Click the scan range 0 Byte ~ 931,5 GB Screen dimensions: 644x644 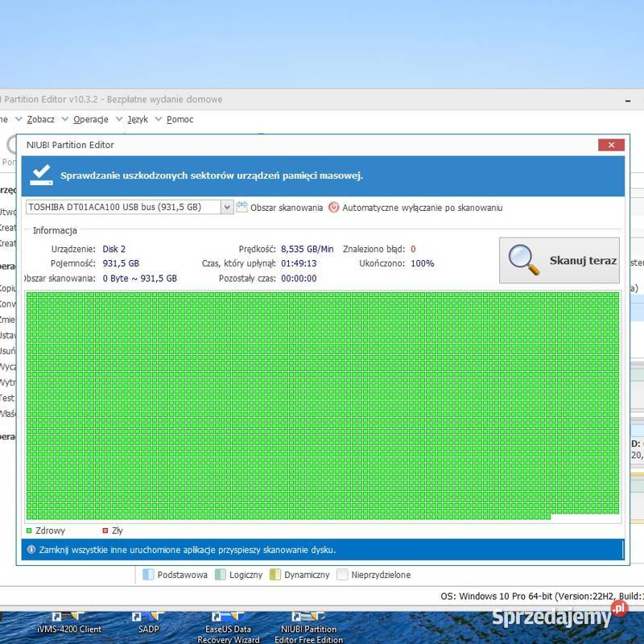click(x=139, y=278)
